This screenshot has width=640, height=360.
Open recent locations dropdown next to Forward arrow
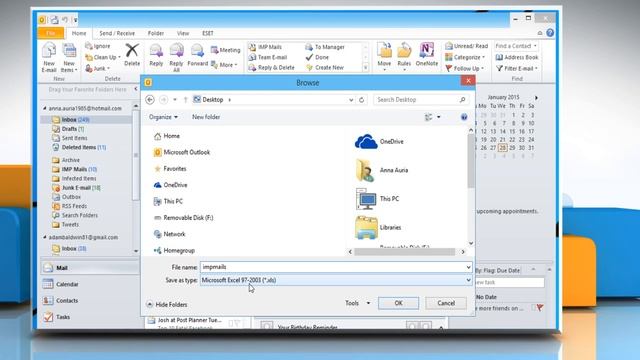coord(175,100)
